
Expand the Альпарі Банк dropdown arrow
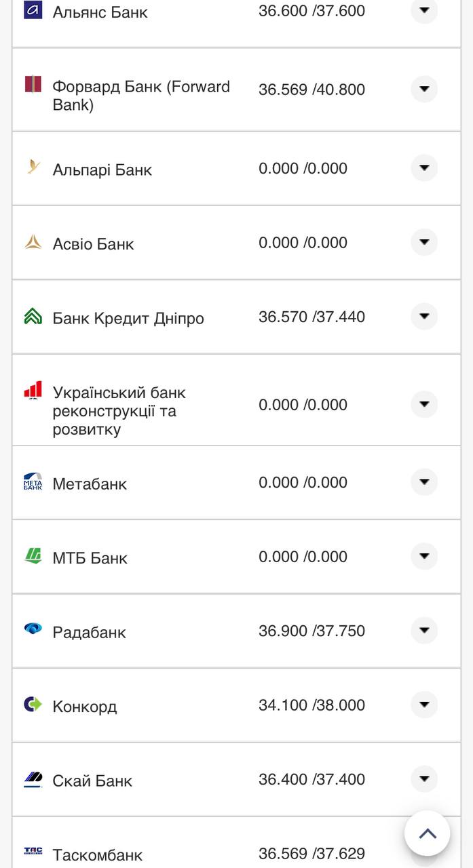click(424, 167)
